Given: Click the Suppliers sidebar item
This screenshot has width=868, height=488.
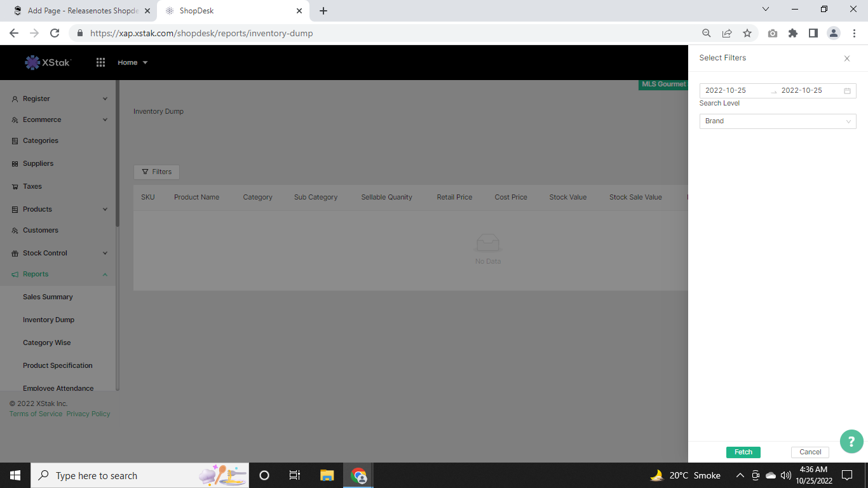Looking at the screenshot, I should point(38,163).
